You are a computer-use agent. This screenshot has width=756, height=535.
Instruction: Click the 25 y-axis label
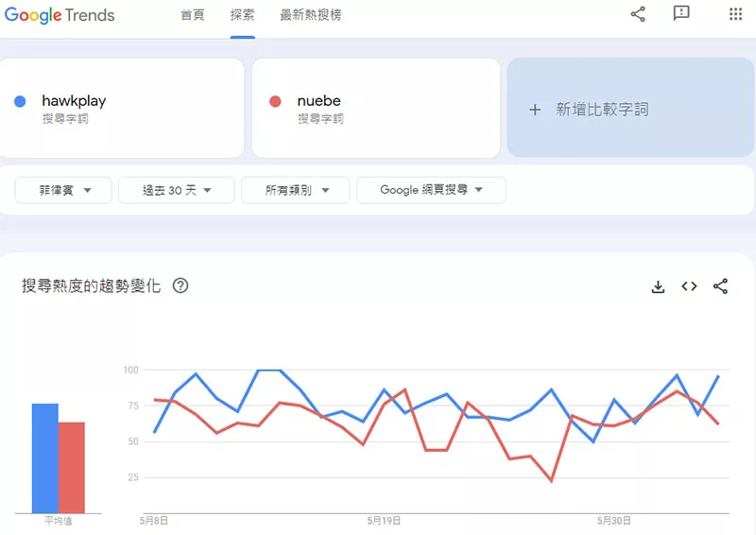(133, 477)
